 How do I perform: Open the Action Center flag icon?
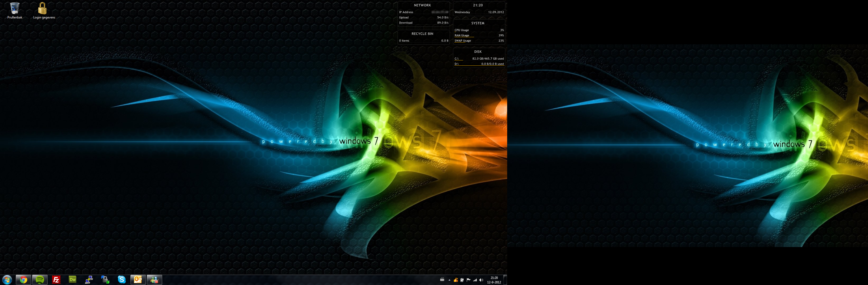468,280
